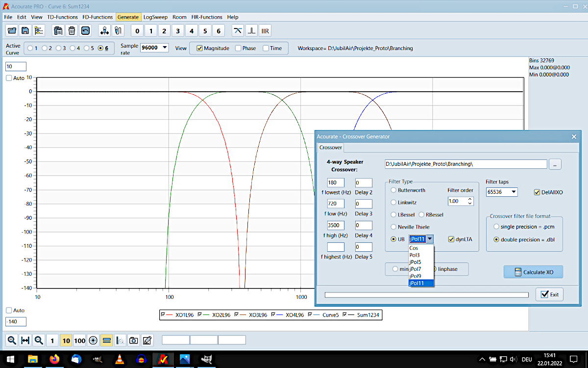Choose the Butterworth filter type
The image size is (588, 368).
[393, 190]
